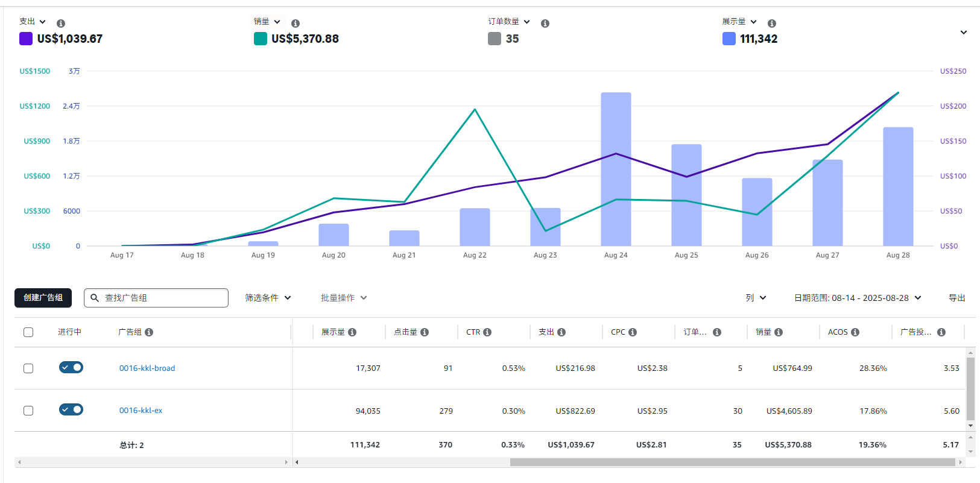980x483 pixels.
Task: Toggle off the 0016-kkl-broad ad group
Action: (x=71, y=367)
